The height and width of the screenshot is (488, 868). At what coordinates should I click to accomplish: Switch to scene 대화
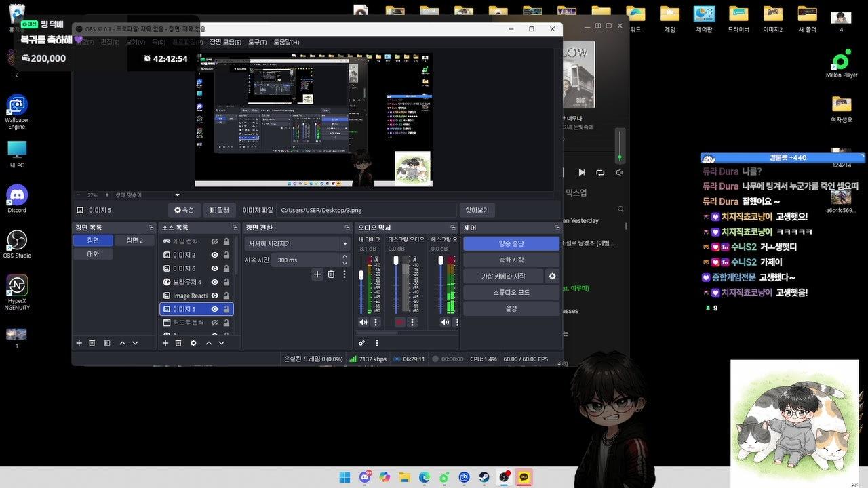point(93,253)
